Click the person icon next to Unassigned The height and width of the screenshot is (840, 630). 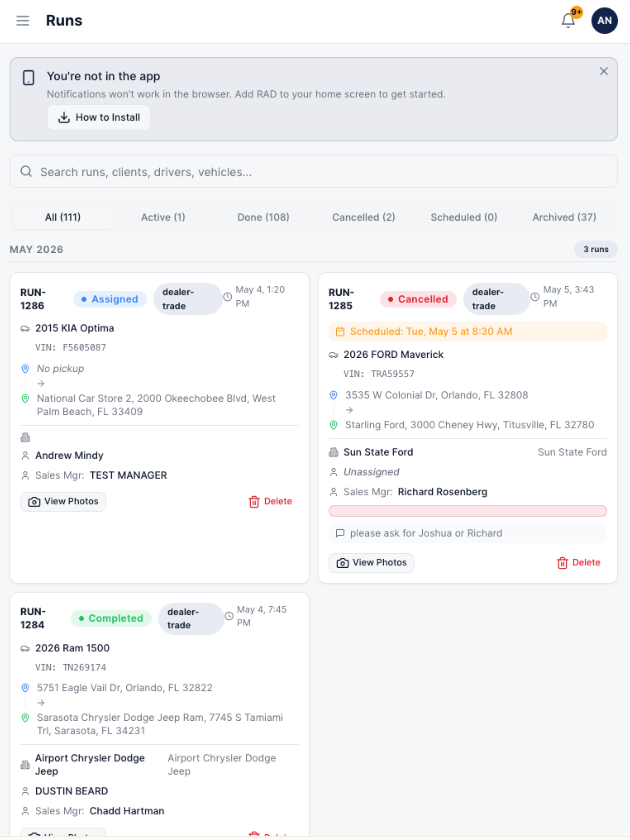point(333,472)
